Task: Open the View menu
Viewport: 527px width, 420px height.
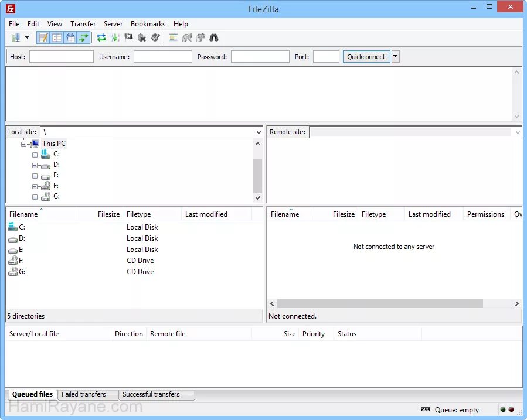Action: (55, 24)
